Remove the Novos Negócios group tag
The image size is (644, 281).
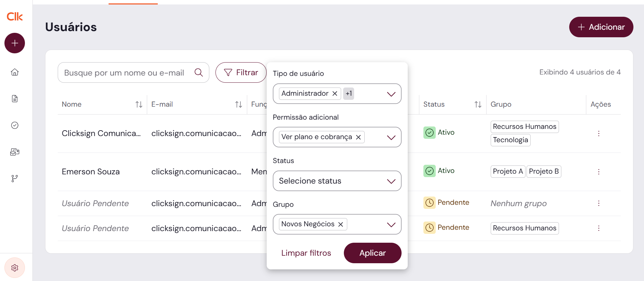point(340,224)
